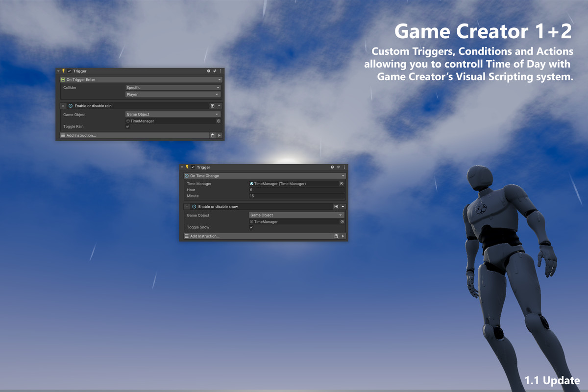
Task: Add instruction via plus icon on rain row
Action: coord(213,106)
